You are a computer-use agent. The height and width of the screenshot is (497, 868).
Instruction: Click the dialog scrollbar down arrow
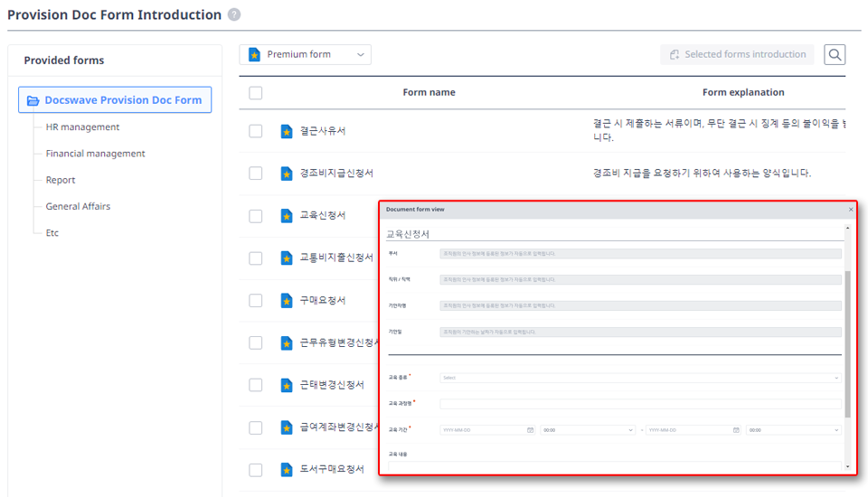click(x=847, y=466)
